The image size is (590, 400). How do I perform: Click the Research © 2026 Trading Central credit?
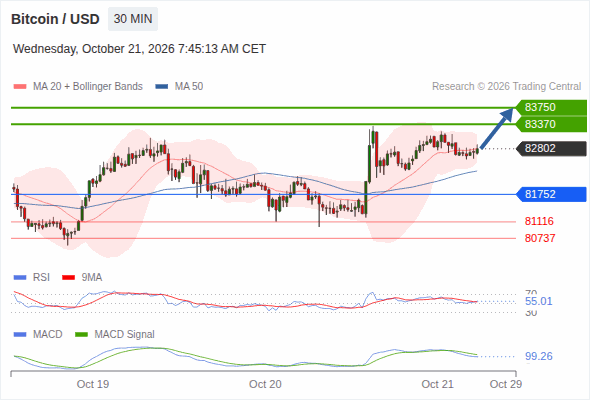click(506, 87)
